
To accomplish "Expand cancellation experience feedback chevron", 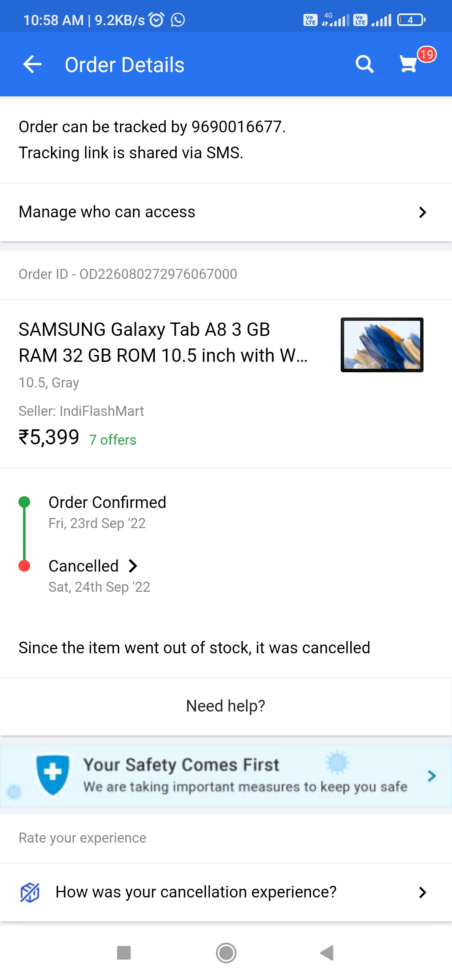I will coord(422,892).
